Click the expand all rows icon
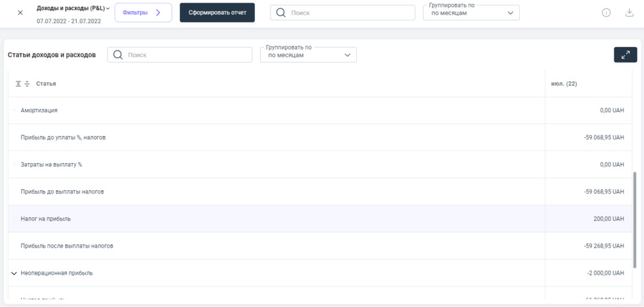This screenshot has height=307, width=644. click(19, 84)
